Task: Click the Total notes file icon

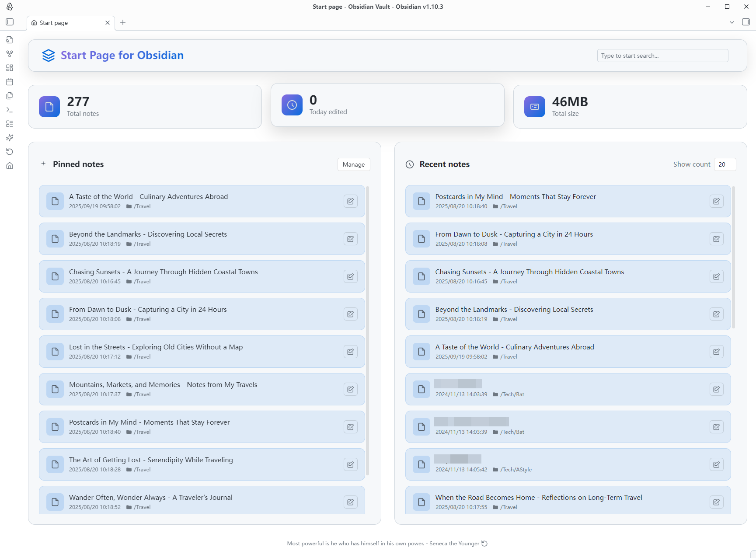Action: 49,107
